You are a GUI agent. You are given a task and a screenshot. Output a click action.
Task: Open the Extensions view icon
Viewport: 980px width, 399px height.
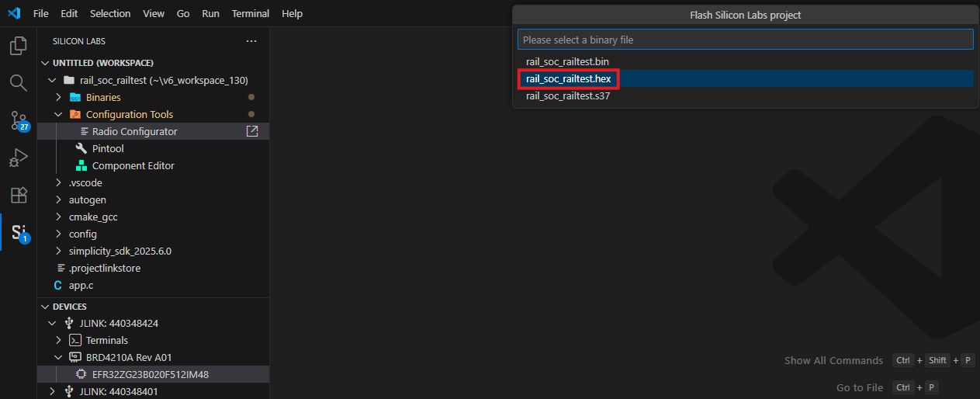18,195
